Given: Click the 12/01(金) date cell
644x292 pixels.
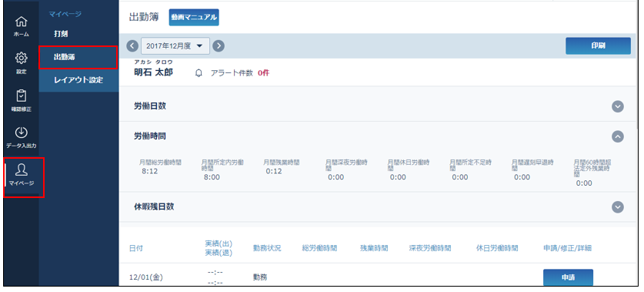Looking at the screenshot, I should [146, 277].
